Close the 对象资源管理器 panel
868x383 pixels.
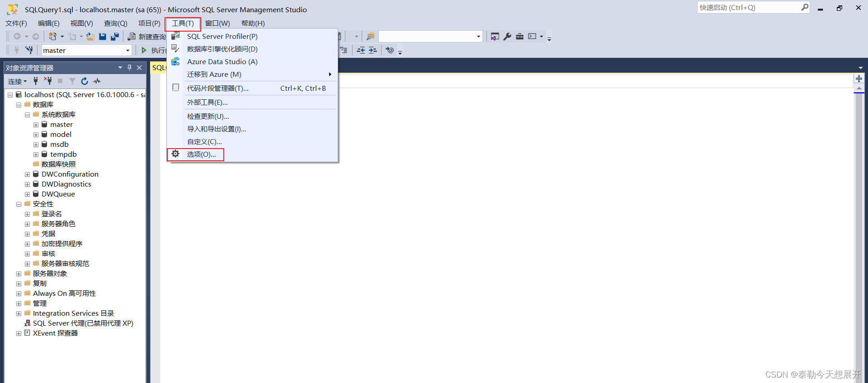pyautogui.click(x=139, y=68)
